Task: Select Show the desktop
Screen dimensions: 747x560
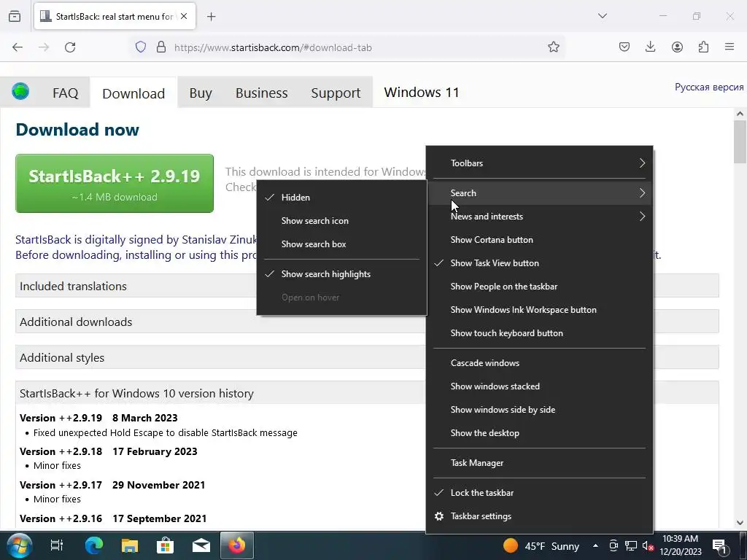Action: tap(539, 433)
